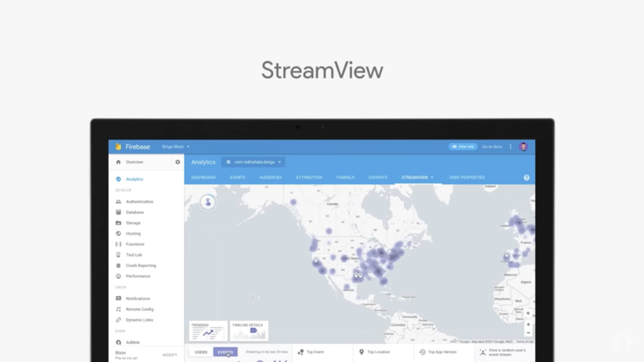Click the Modify plan button
Viewport: 644px width, 362px height.
coord(170,355)
